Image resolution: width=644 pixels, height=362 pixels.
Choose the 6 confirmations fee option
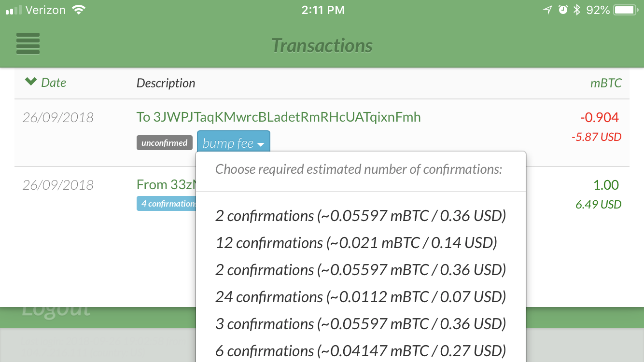[x=361, y=351]
